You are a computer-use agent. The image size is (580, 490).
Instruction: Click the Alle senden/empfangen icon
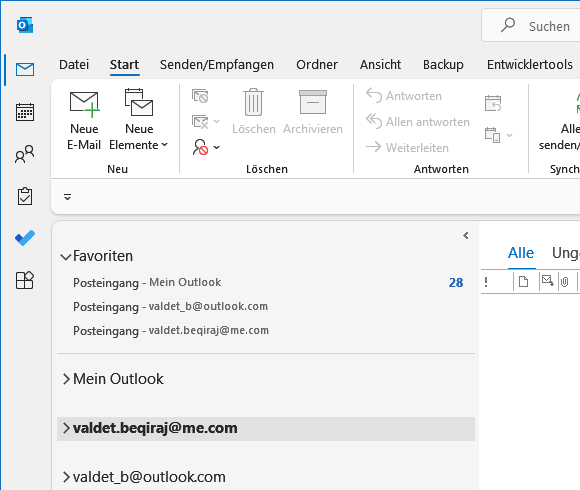coord(577,104)
